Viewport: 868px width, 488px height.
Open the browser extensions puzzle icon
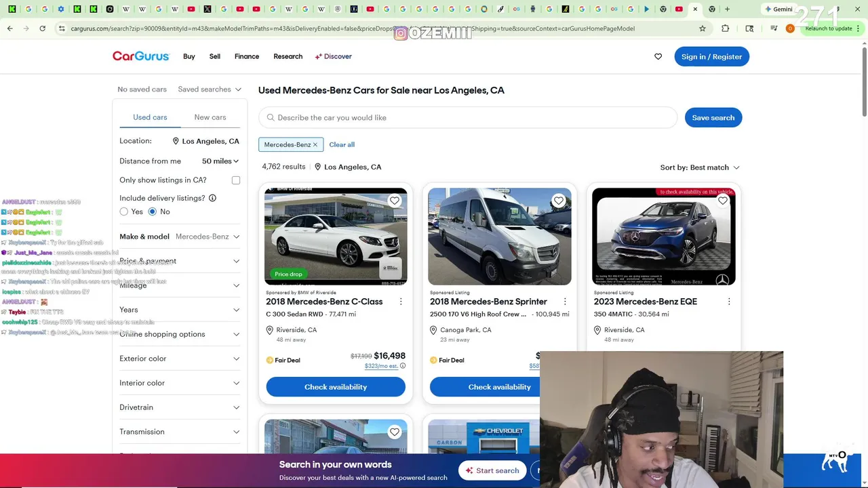coord(726,28)
